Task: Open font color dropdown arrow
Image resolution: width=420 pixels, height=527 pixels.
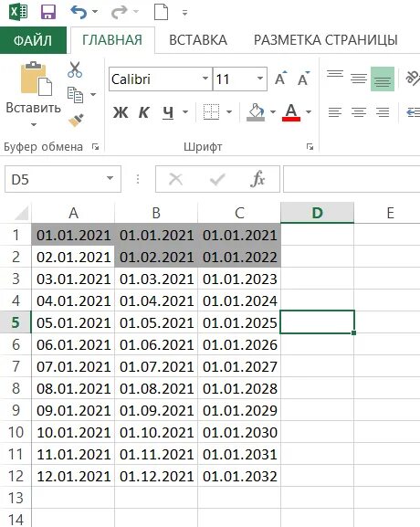Action: [x=309, y=112]
